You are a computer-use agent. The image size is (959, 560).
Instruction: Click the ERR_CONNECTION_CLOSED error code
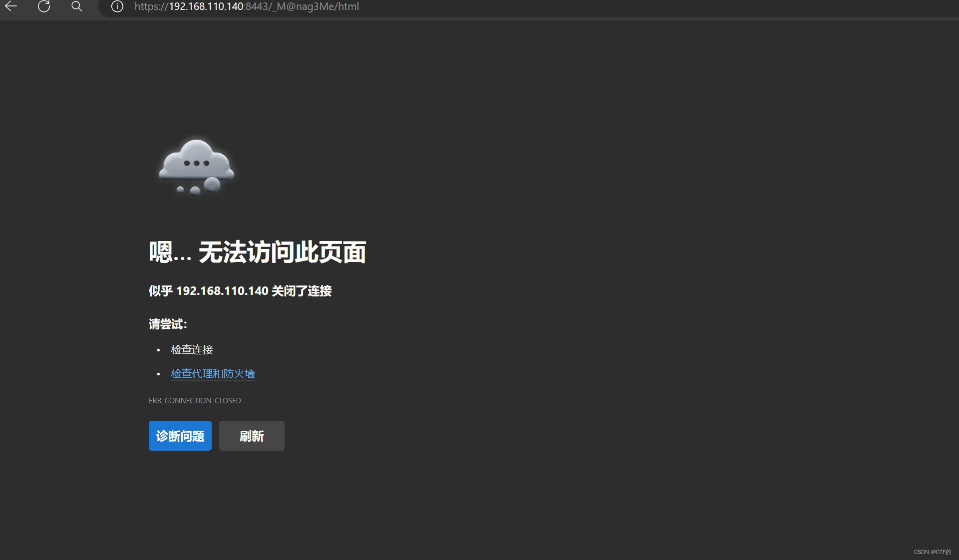pyautogui.click(x=195, y=401)
